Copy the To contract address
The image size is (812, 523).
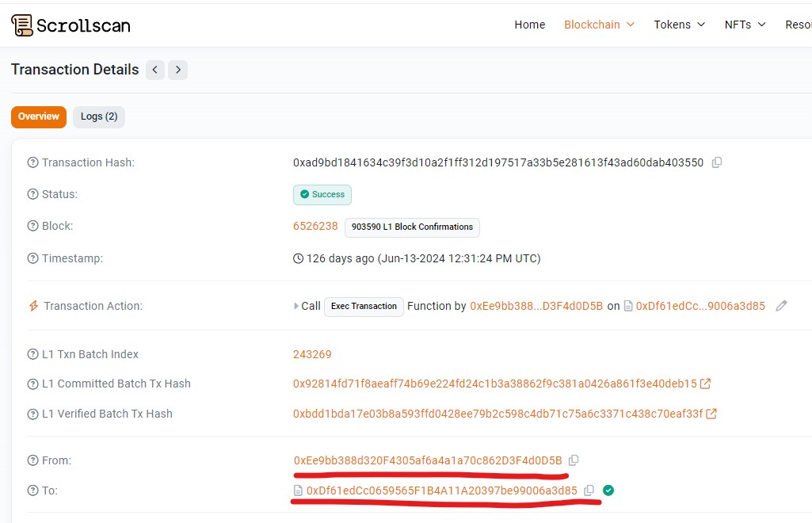pos(589,491)
